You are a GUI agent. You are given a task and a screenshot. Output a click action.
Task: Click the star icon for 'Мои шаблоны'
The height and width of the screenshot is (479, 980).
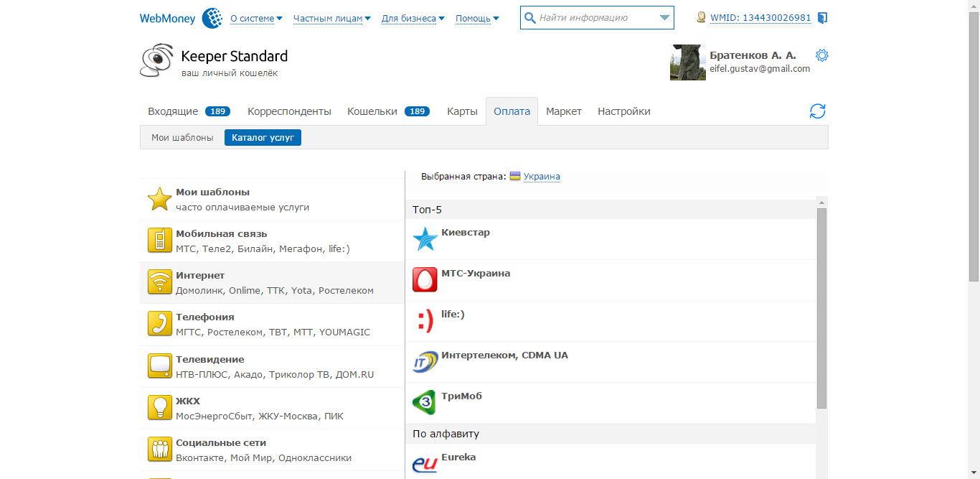coord(159,199)
